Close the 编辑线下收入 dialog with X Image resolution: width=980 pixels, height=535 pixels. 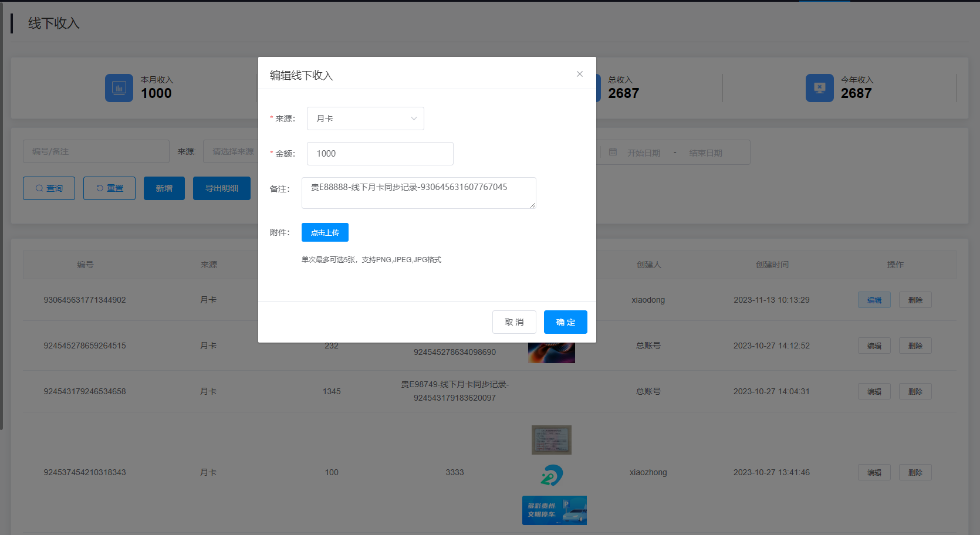click(579, 74)
